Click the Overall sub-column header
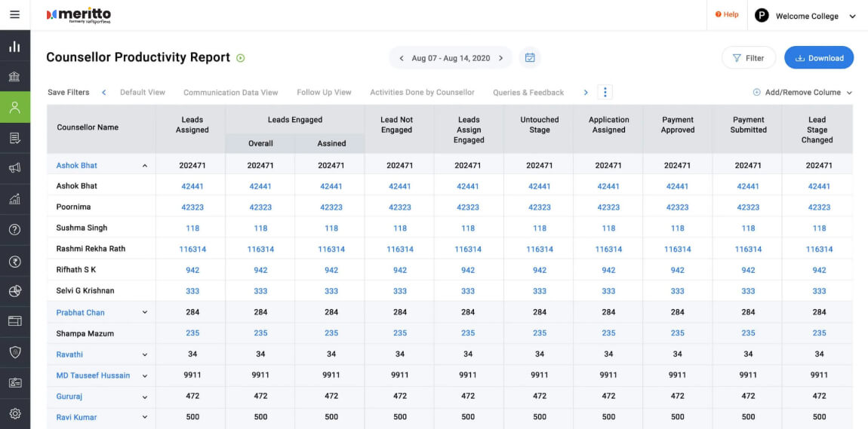The height and width of the screenshot is (429, 868). click(x=260, y=144)
